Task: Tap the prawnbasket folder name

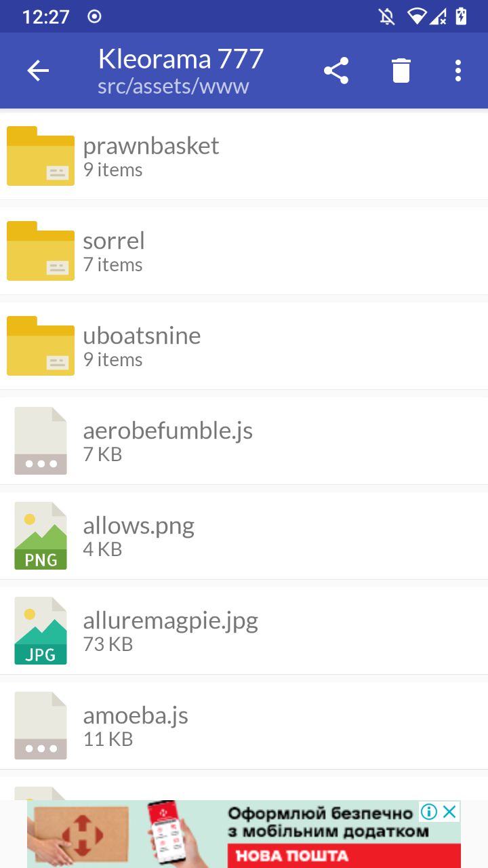Action: (151, 146)
